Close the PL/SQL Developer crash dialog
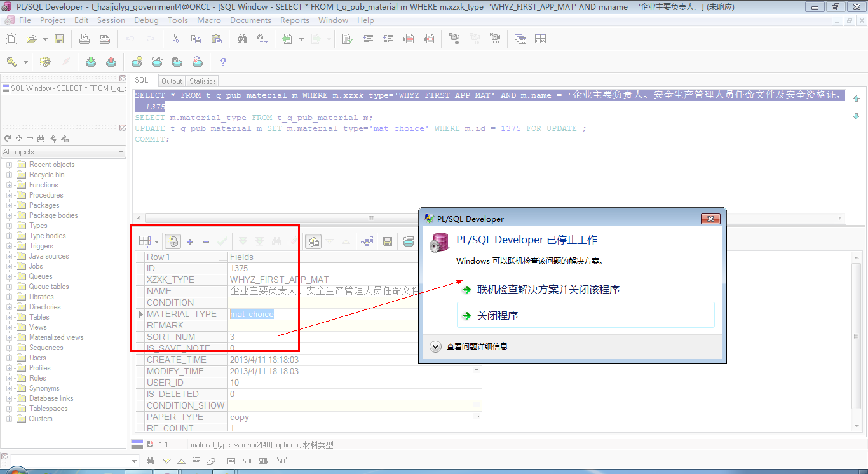This screenshot has width=868, height=474. point(710,219)
